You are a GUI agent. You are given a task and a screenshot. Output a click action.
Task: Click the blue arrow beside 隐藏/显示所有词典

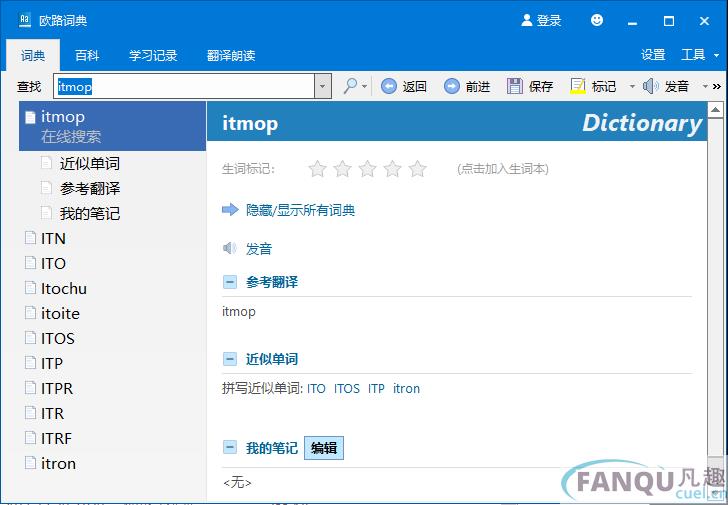click(230, 210)
